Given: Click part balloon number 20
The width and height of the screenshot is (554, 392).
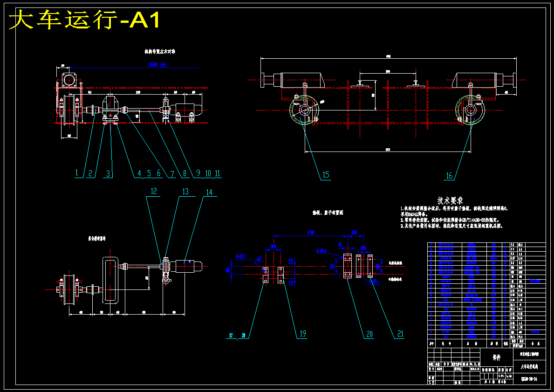Looking at the screenshot, I should 369,334.
